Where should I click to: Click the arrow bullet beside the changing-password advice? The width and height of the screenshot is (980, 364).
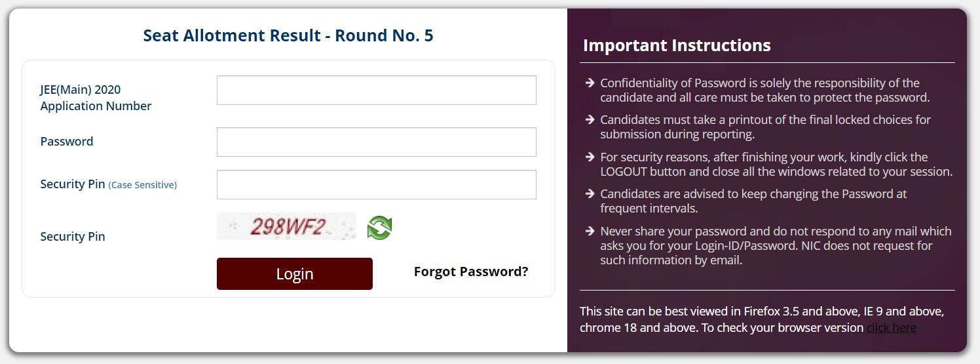click(590, 194)
